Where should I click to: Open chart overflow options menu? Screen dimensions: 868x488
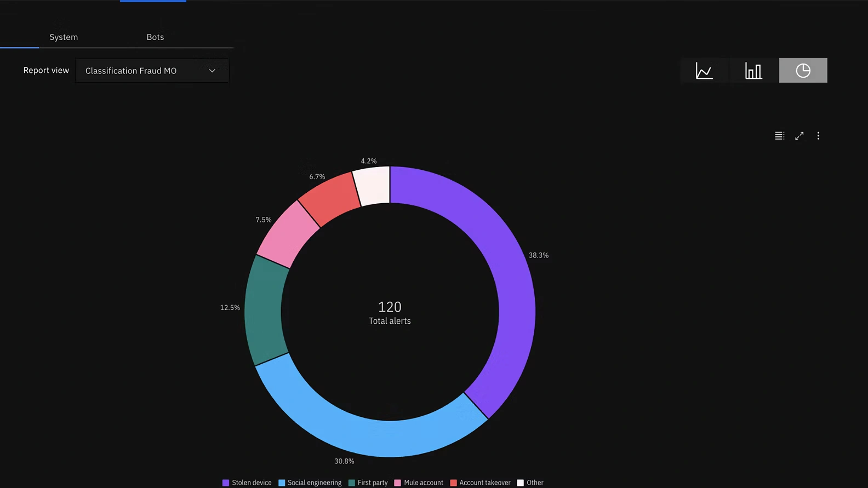(x=818, y=136)
